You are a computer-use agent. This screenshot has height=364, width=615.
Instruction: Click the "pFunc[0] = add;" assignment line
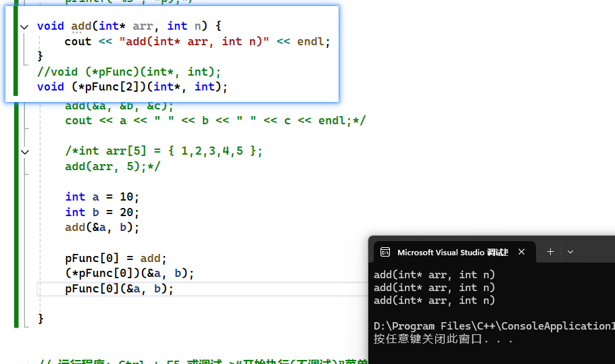point(116,259)
